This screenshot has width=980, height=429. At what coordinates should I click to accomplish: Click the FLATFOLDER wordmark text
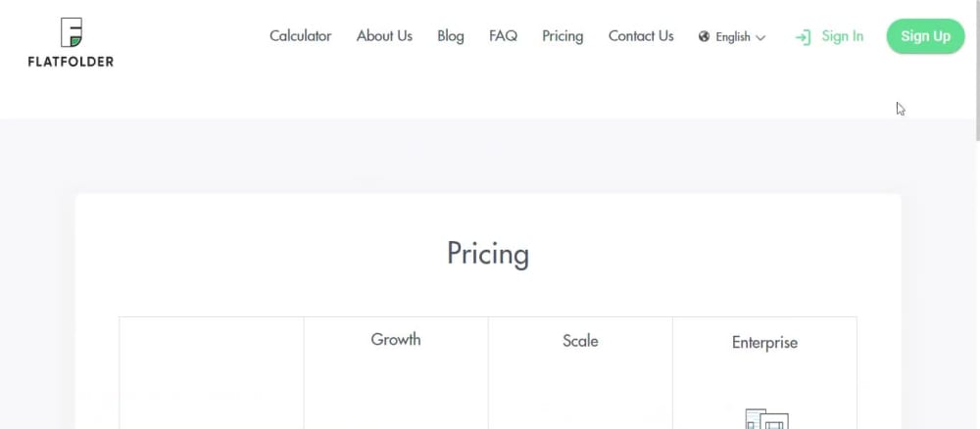tap(71, 61)
